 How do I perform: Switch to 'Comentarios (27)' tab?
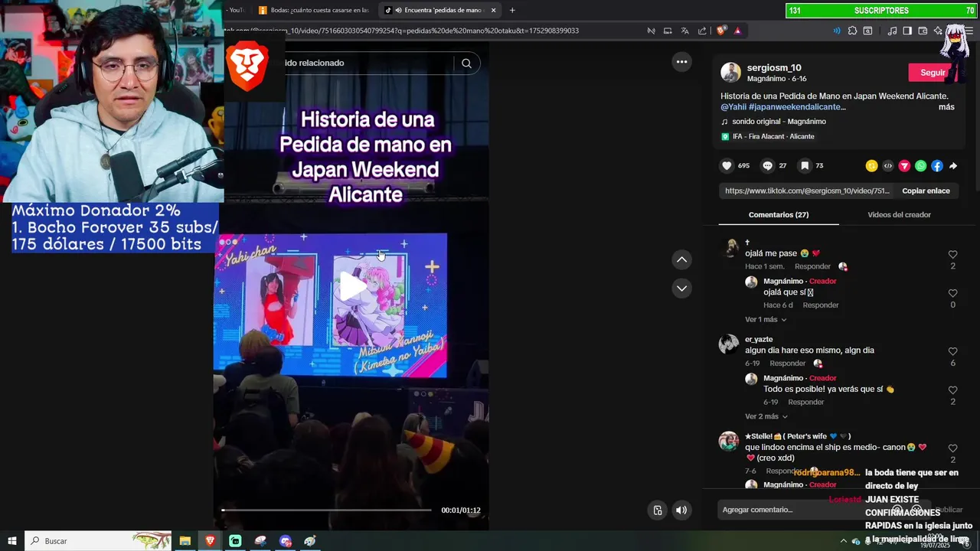tap(779, 215)
